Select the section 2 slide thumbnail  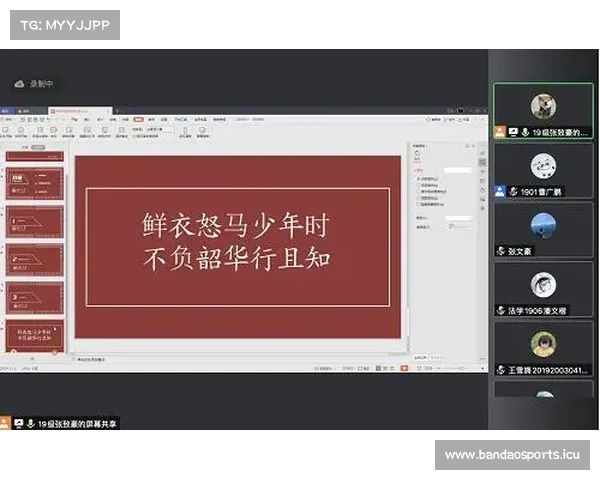(x=34, y=260)
